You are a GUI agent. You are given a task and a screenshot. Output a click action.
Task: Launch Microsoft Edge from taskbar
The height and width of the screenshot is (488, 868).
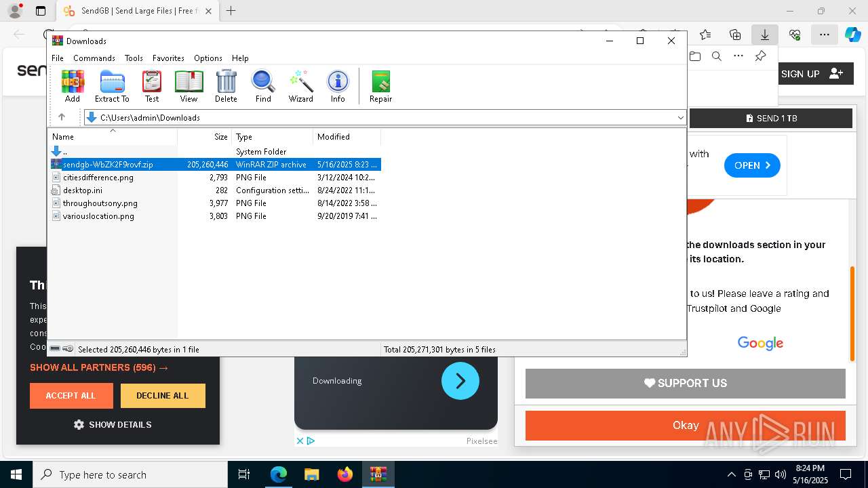(279, 474)
